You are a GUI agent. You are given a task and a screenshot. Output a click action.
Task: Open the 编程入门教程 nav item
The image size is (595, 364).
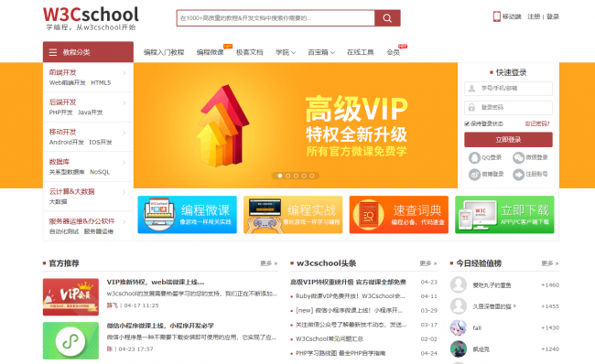pyautogui.click(x=164, y=52)
